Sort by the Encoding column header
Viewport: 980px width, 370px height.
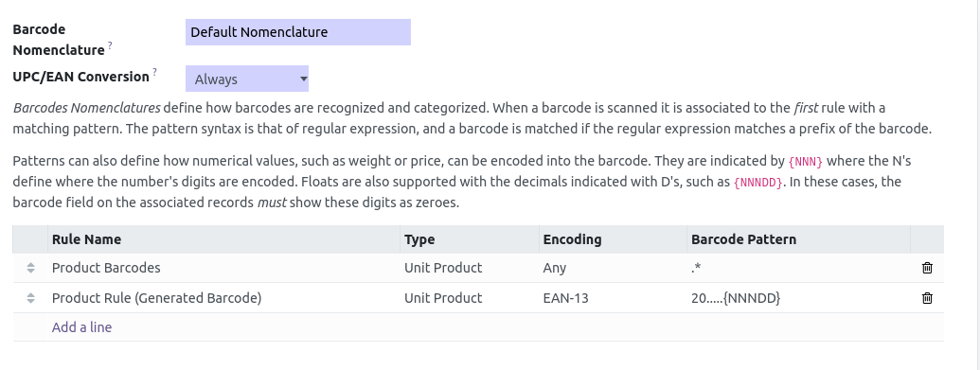(x=614, y=239)
